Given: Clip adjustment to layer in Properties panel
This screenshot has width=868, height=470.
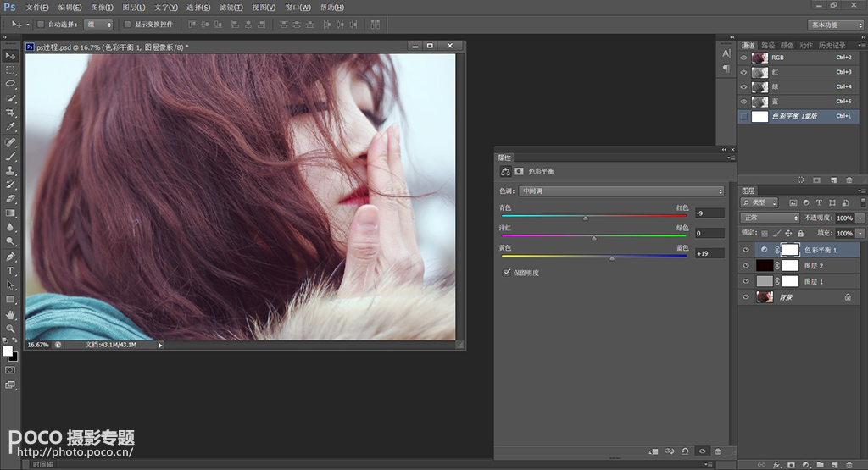Looking at the screenshot, I should pos(654,451).
